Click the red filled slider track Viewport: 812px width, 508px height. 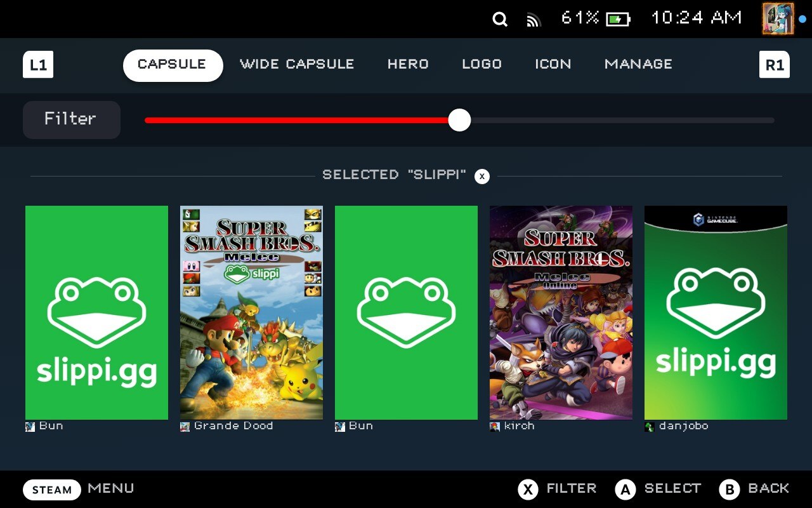[x=296, y=120]
